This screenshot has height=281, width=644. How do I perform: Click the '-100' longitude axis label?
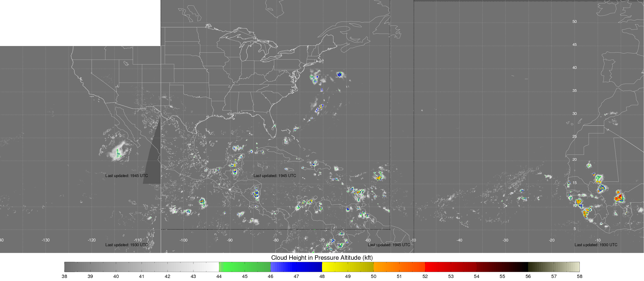point(183,240)
